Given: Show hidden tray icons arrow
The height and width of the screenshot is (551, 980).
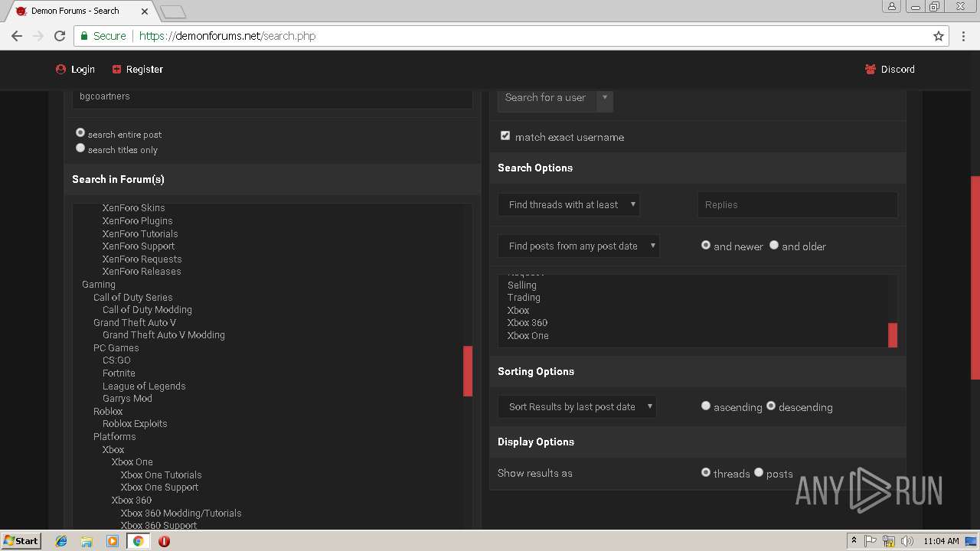Looking at the screenshot, I should [854, 541].
